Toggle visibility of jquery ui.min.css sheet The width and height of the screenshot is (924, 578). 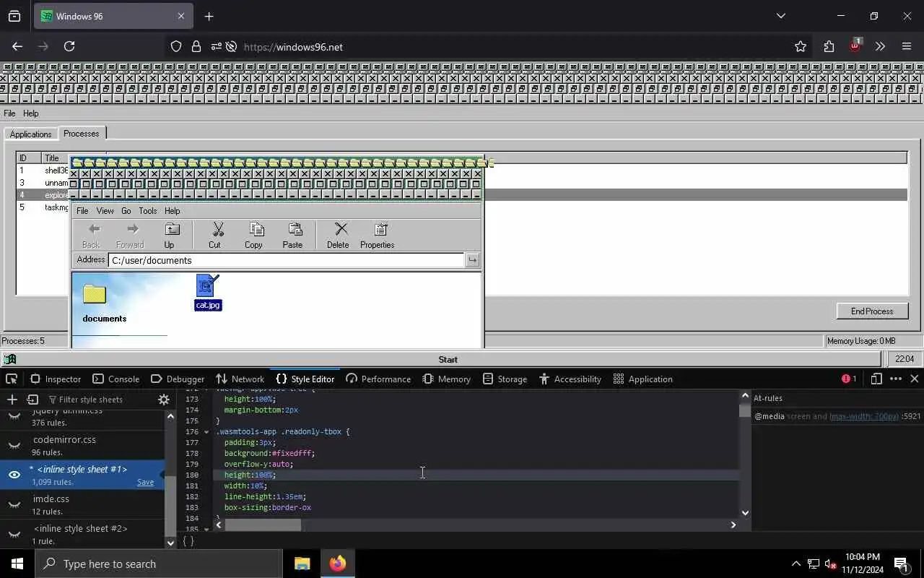[14, 416]
